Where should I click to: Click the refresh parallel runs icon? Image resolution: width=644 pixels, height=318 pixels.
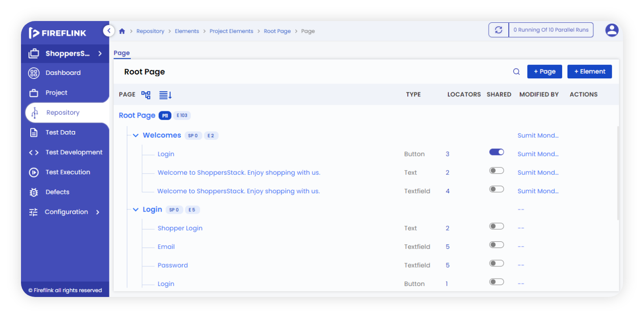click(498, 30)
